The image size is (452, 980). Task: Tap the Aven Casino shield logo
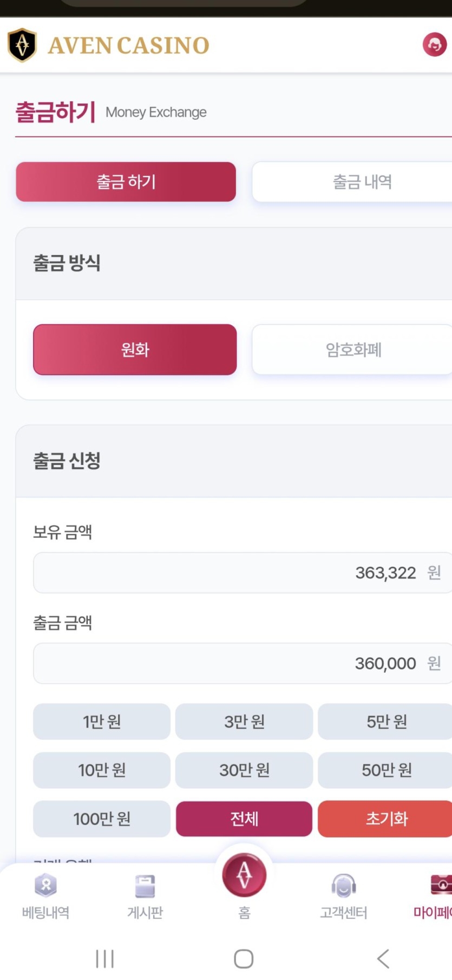click(22, 45)
